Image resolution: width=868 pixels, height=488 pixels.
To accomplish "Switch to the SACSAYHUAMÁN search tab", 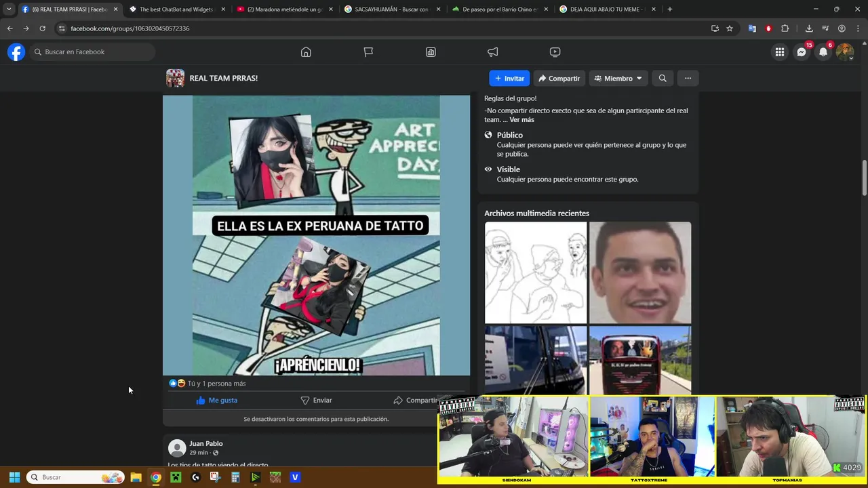I will coord(391,9).
